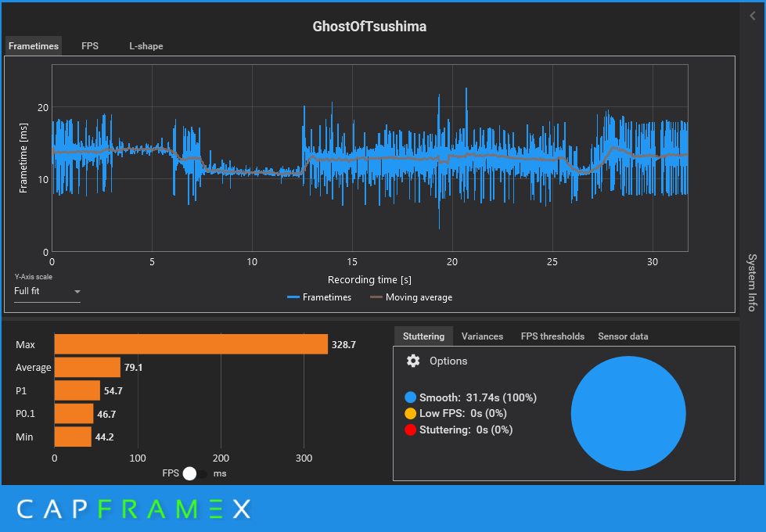Click the yellow Low FPS color dot
This screenshot has width=766, height=532.
point(410,413)
